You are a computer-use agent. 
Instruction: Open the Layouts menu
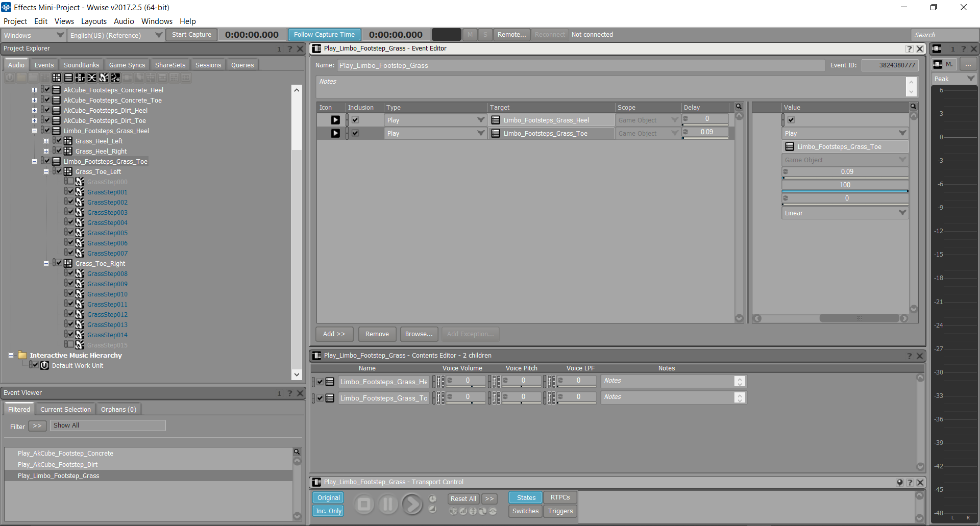[94, 21]
